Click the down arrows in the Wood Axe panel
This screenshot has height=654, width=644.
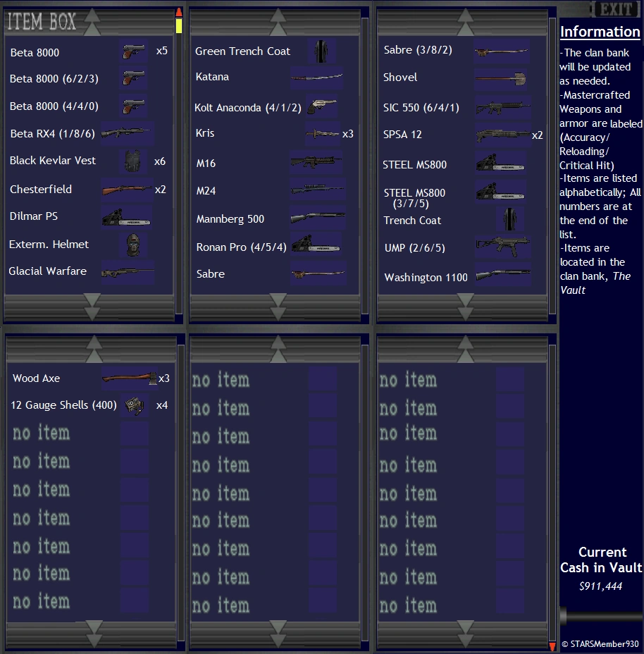coord(94,633)
